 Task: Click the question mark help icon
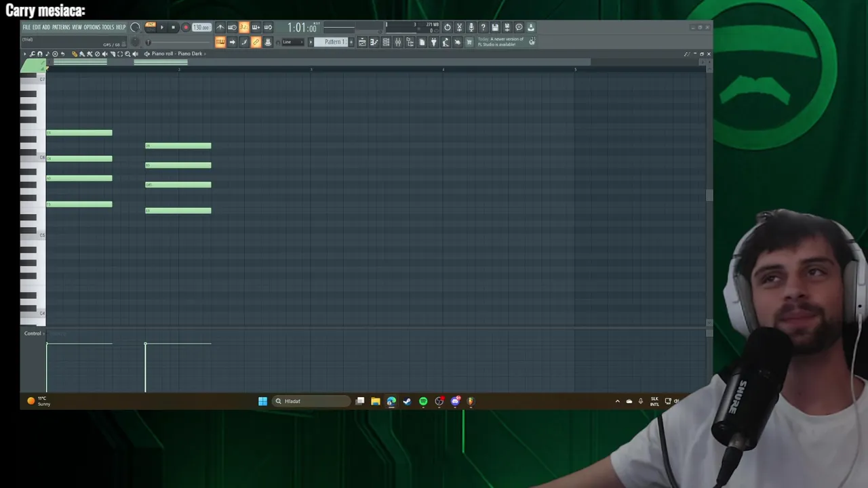point(483,27)
